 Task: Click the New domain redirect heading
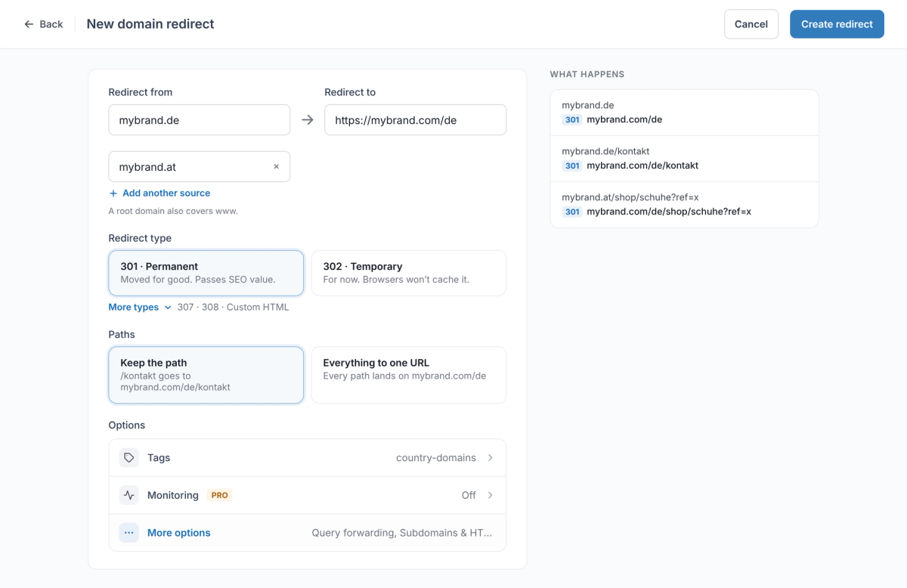click(150, 24)
